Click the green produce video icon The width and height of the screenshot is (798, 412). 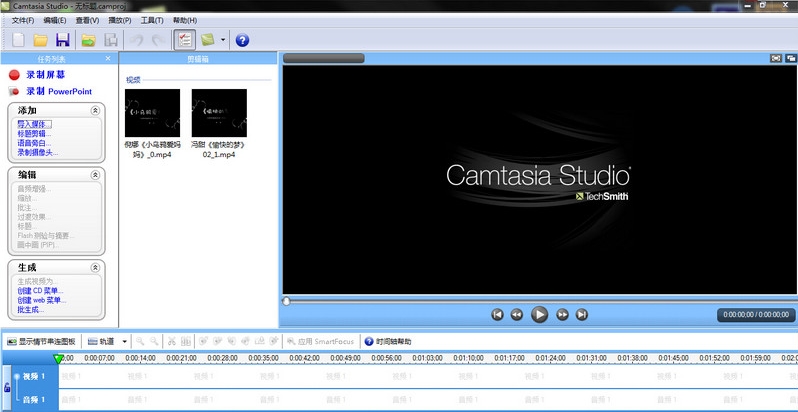[x=207, y=40]
